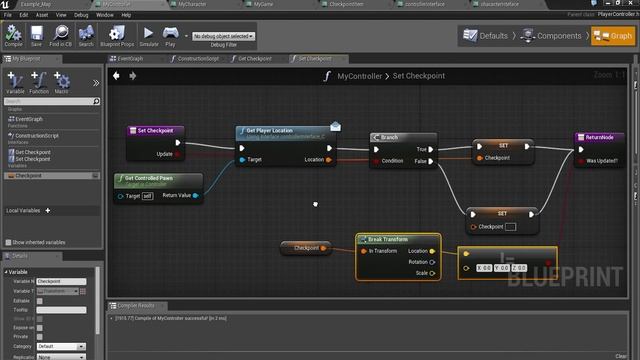Click the ReturnNode header

coord(599,138)
